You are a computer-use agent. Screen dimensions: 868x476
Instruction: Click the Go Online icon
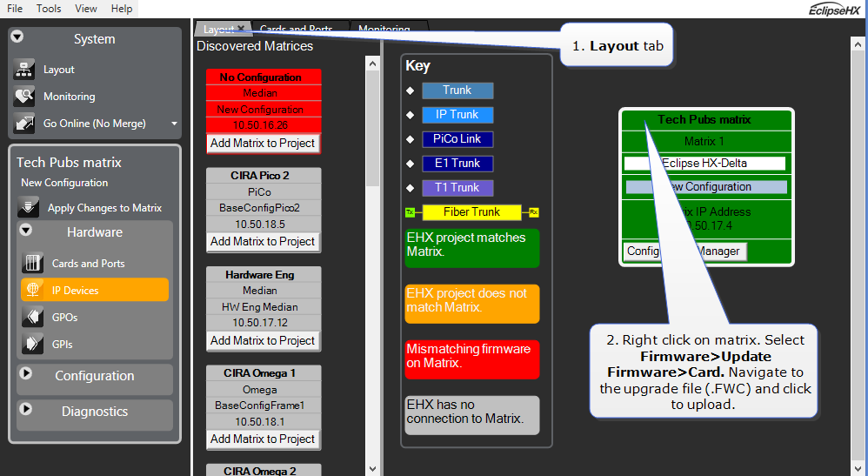coord(25,124)
